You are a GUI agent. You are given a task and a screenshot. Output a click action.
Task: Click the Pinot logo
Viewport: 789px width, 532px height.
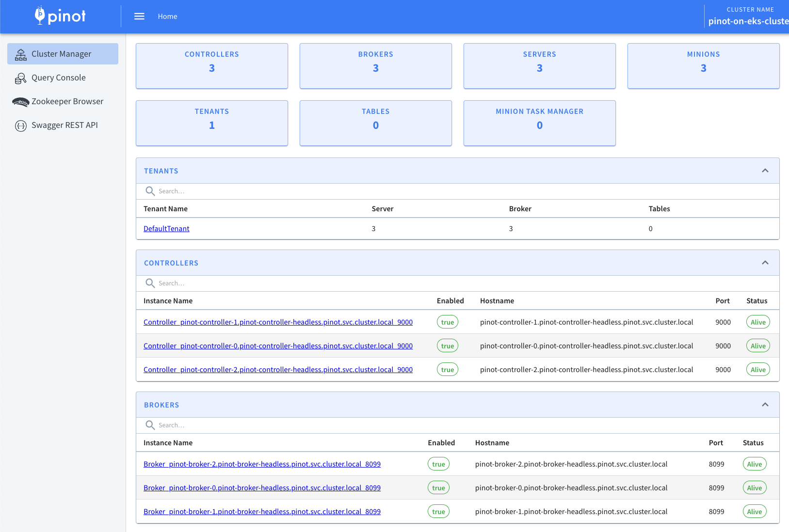tap(60, 16)
